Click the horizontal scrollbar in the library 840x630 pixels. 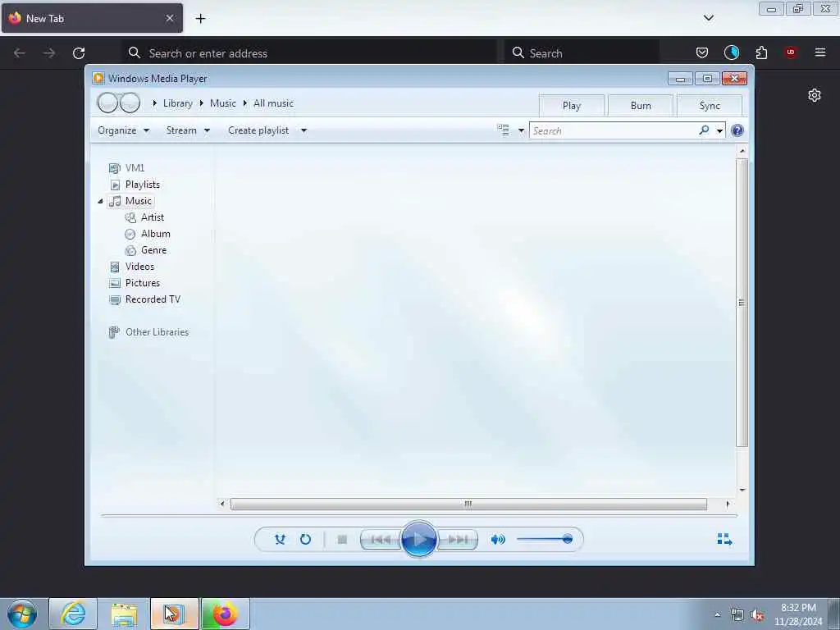[x=468, y=504]
